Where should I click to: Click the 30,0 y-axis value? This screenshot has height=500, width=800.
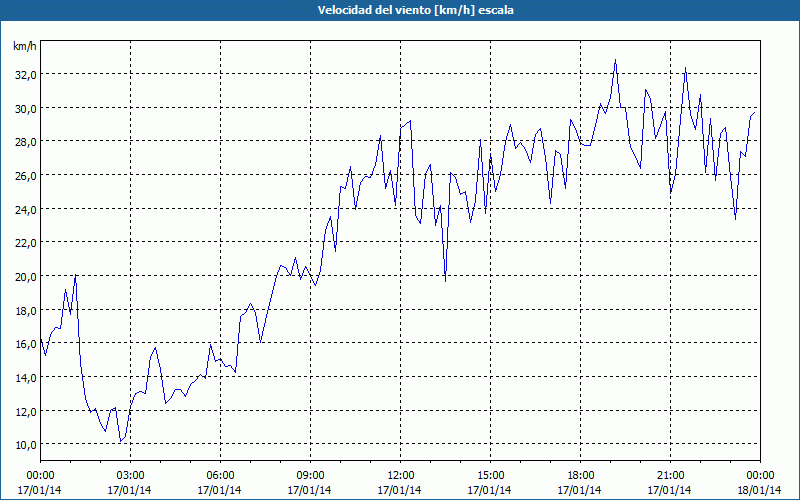[x=26, y=108]
